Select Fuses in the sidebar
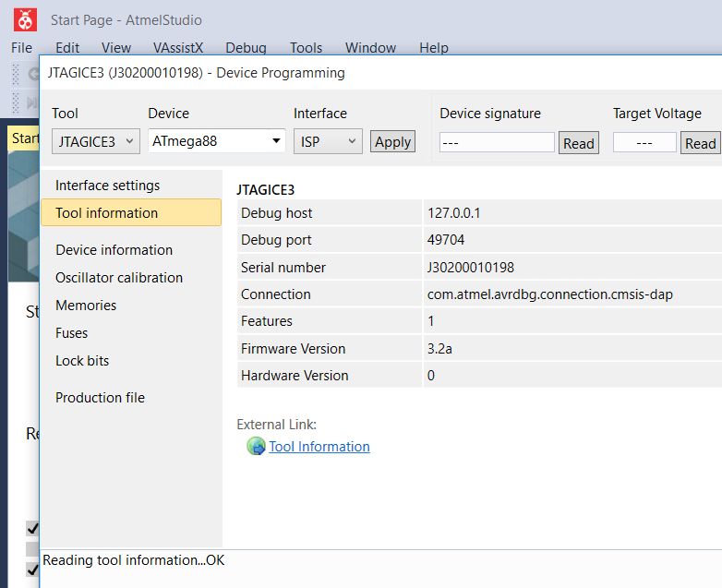The width and height of the screenshot is (722, 588). [x=71, y=333]
